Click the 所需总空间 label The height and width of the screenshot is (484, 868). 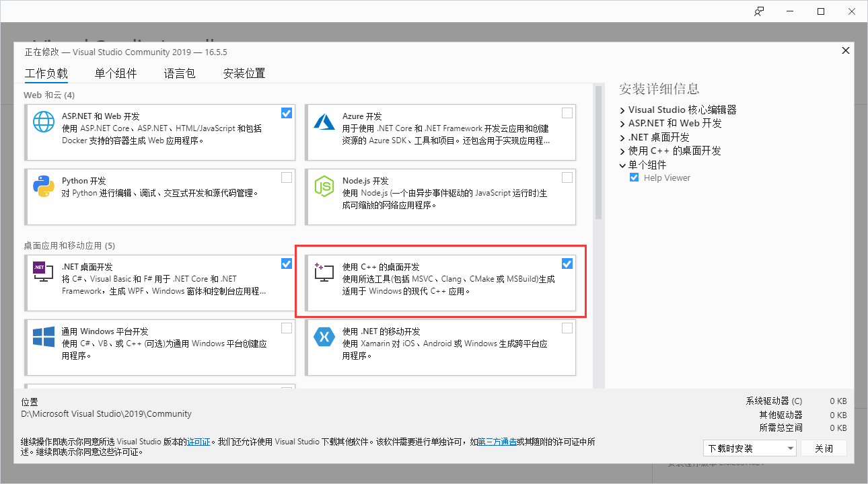coord(781,428)
